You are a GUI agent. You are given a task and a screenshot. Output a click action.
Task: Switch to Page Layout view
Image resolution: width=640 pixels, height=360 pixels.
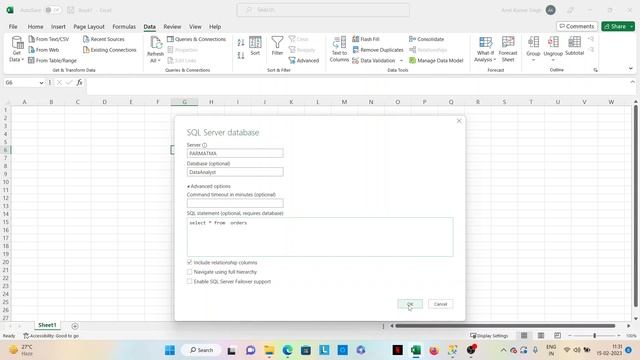click(541, 336)
